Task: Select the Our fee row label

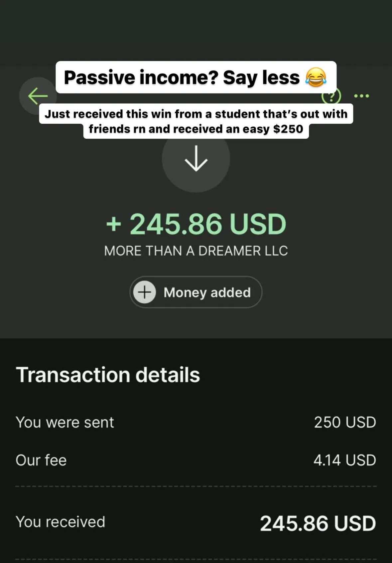Action: (41, 461)
